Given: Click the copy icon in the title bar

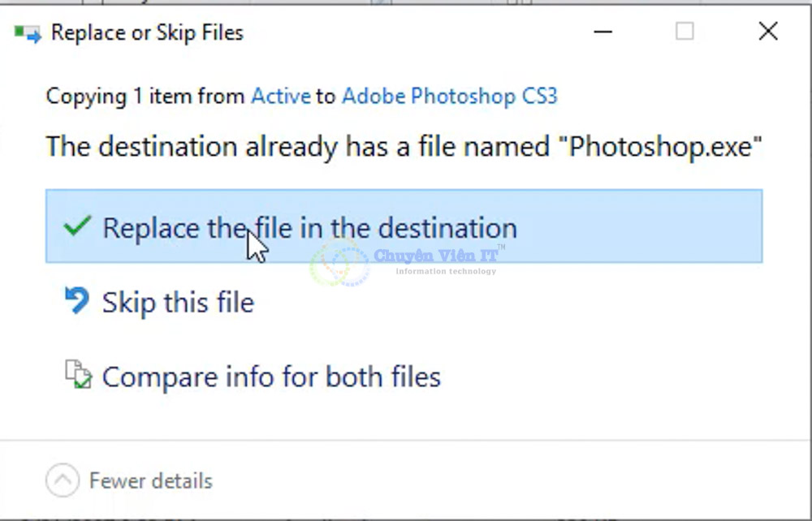Looking at the screenshot, I should click(26, 32).
